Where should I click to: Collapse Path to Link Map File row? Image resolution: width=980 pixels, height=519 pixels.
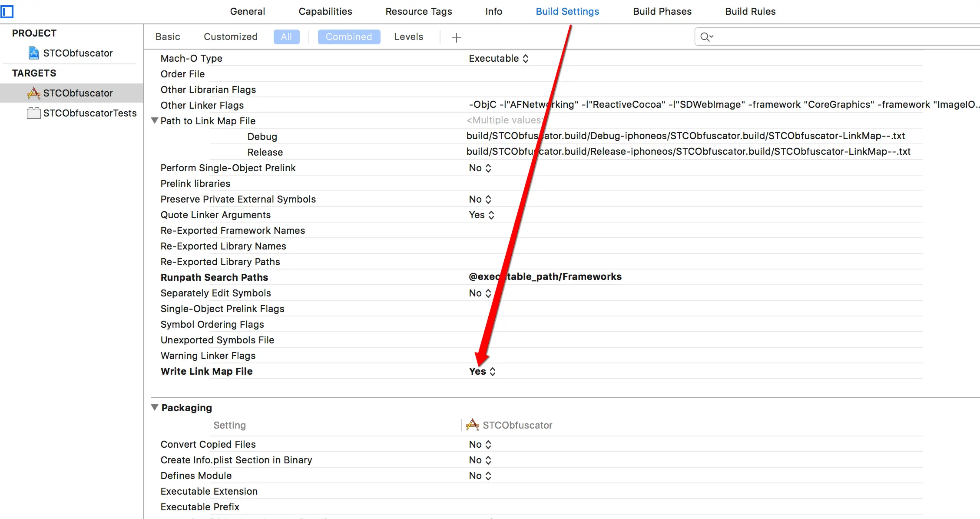[155, 120]
